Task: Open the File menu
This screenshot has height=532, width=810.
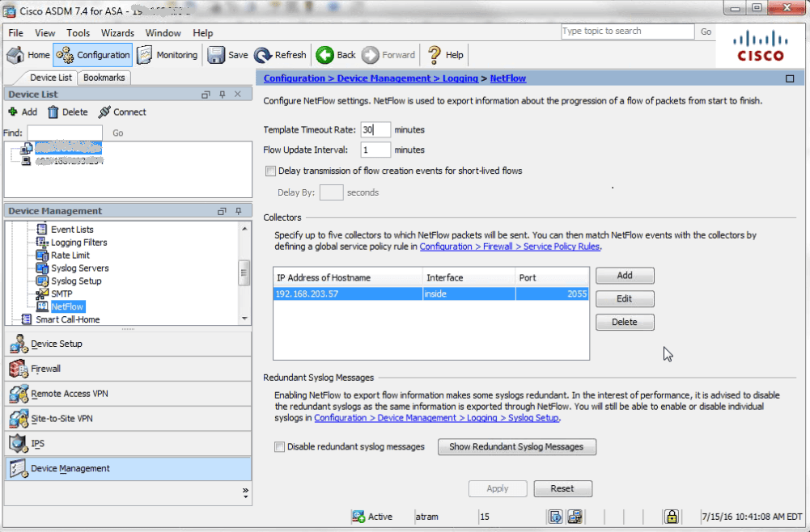Action: (x=15, y=33)
